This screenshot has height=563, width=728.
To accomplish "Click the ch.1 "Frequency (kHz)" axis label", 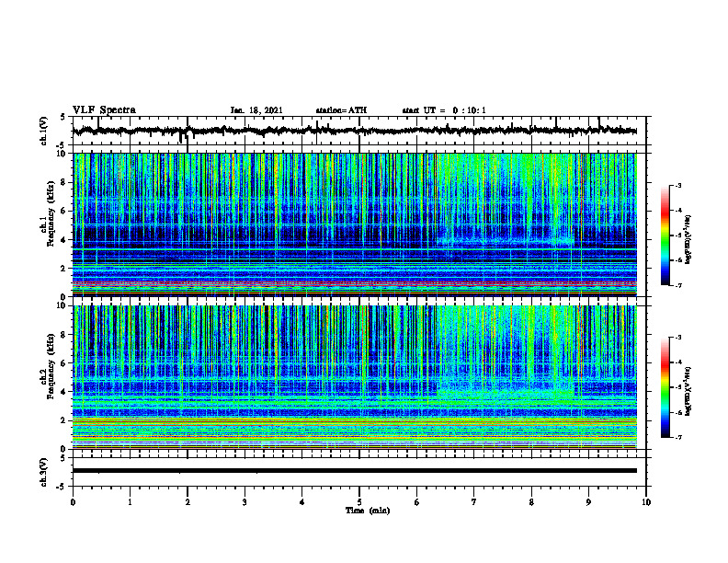I will tap(51, 213).
